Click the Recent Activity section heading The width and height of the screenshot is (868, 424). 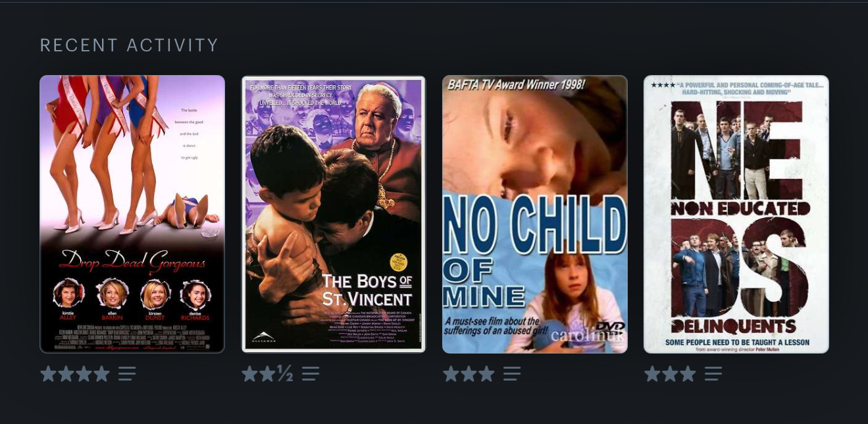129,45
